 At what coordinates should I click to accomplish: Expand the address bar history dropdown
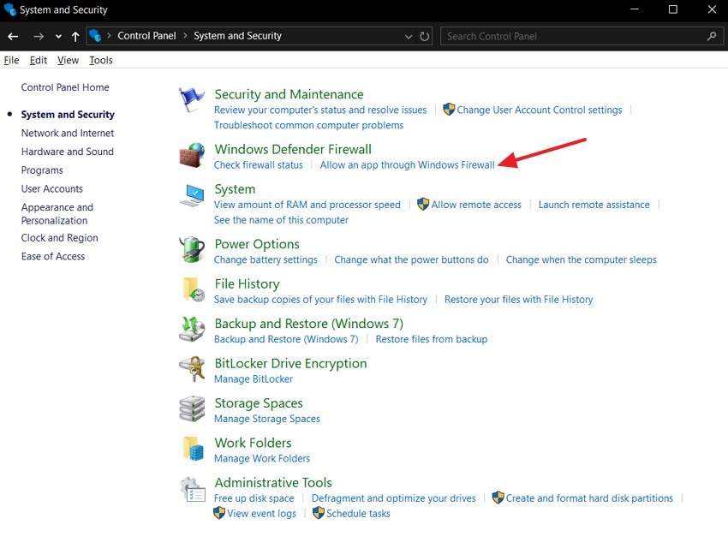(x=409, y=36)
